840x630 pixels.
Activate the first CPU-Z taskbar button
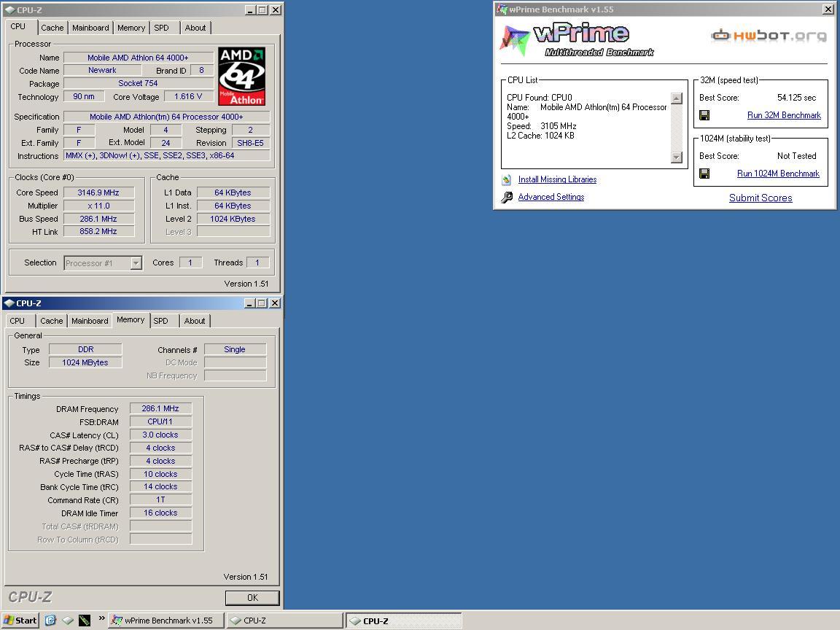pyautogui.click(x=284, y=621)
